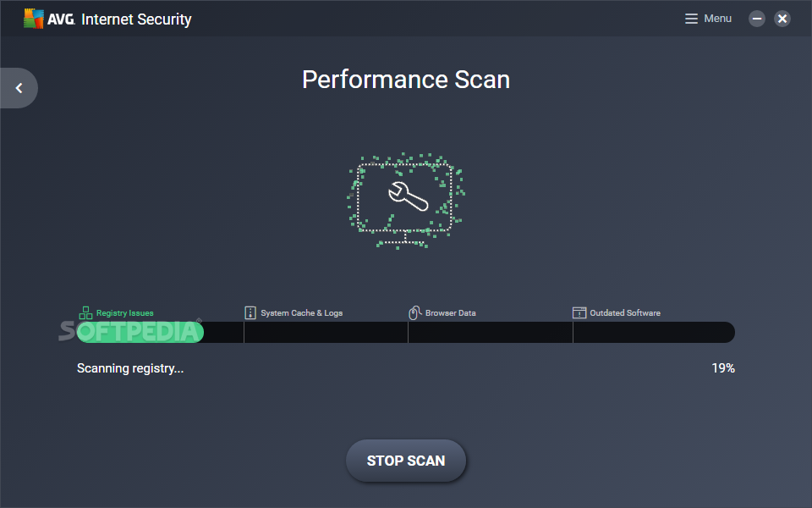Select the Browser Data stage label
The height and width of the screenshot is (508, 812).
click(x=451, y=313)
